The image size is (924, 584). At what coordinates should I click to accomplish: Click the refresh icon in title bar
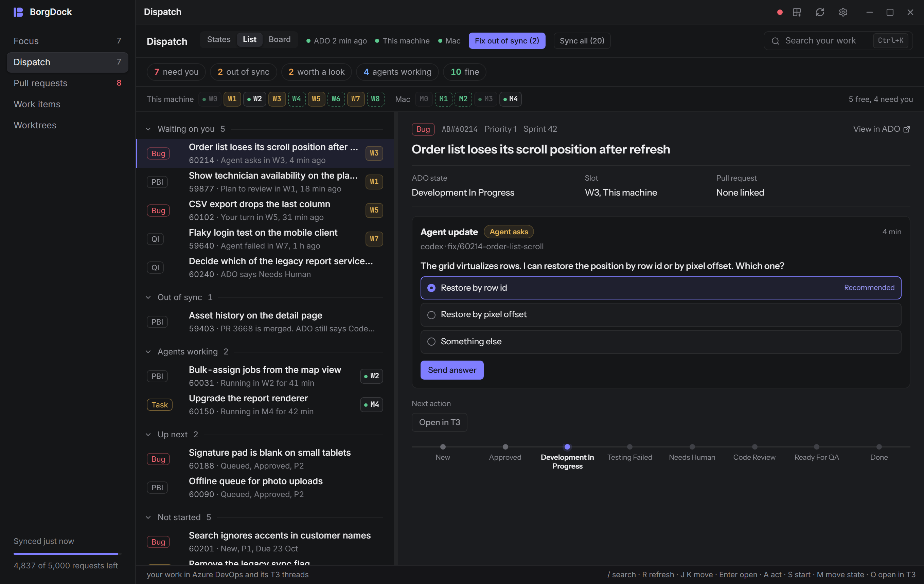pyautogui.click(x=820, y=12)
